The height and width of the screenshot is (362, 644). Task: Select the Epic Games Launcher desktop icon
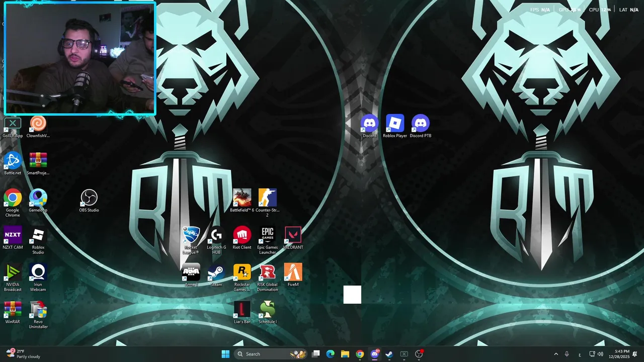point(267,240)
